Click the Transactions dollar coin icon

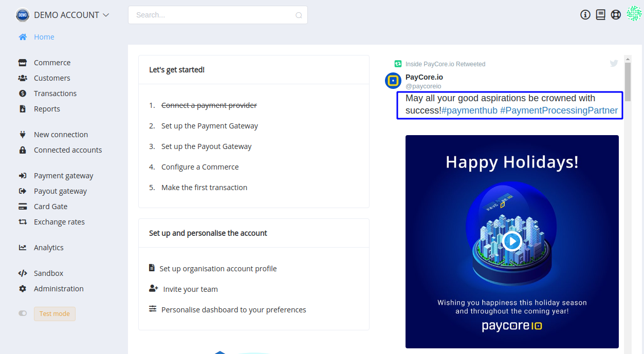click(23, 94)
